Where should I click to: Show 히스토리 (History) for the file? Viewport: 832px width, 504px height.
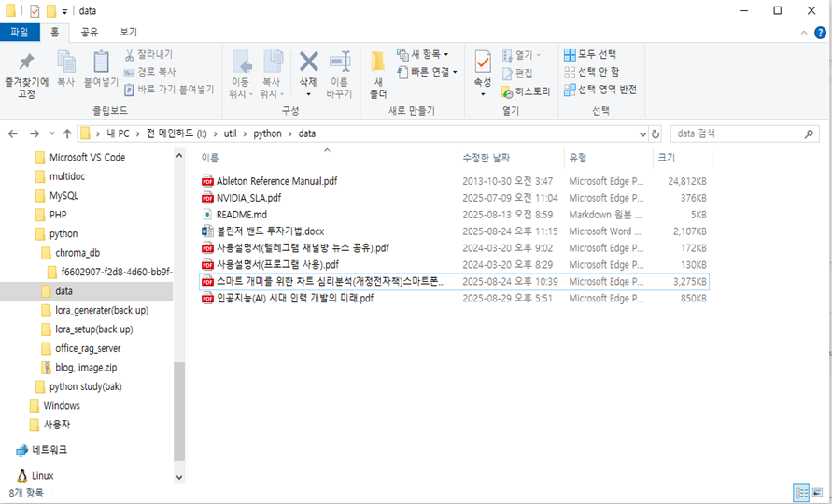(526, 91)
